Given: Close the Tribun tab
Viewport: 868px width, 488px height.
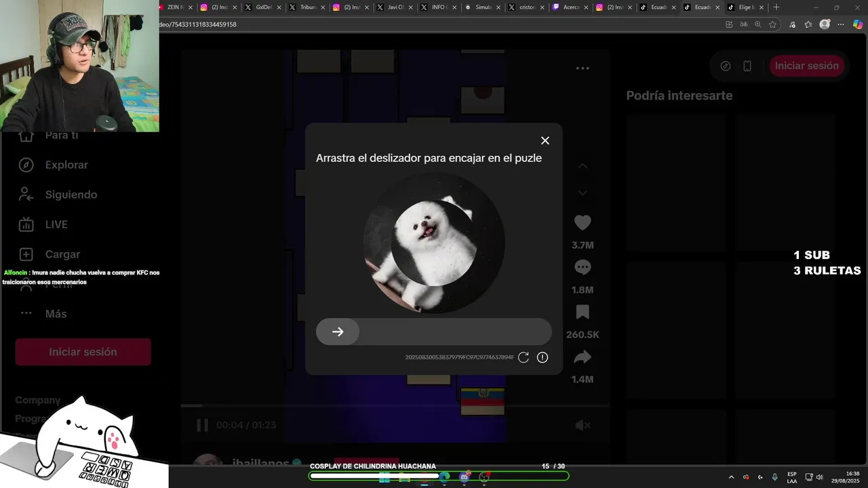Looking at the screenshot, I should point(322,7).
